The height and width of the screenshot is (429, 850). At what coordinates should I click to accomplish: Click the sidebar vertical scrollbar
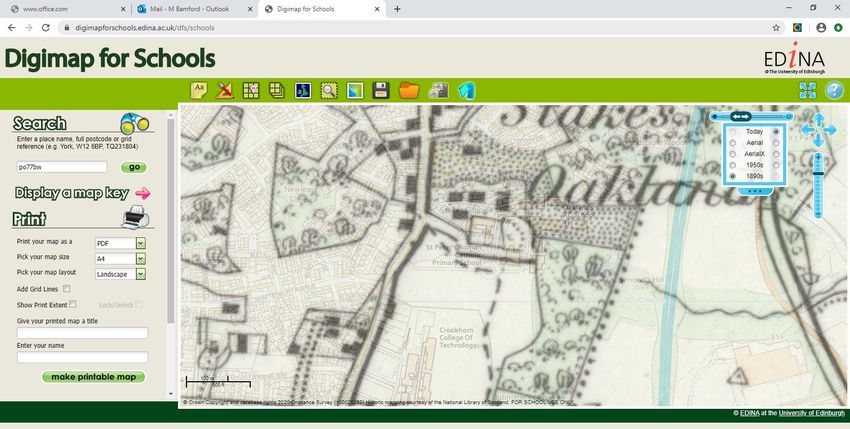tap(171, 220)
